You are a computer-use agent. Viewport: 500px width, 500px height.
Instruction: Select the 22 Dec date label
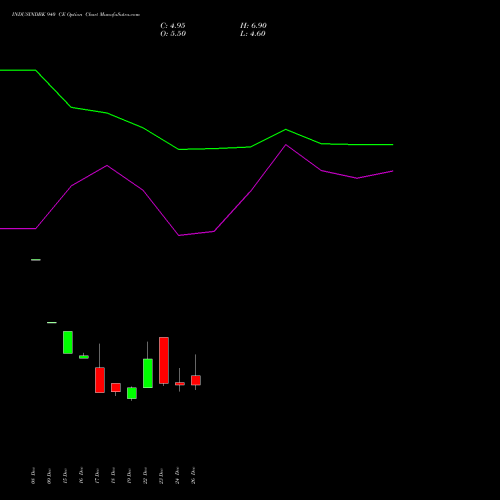click(x=145, y=476)
